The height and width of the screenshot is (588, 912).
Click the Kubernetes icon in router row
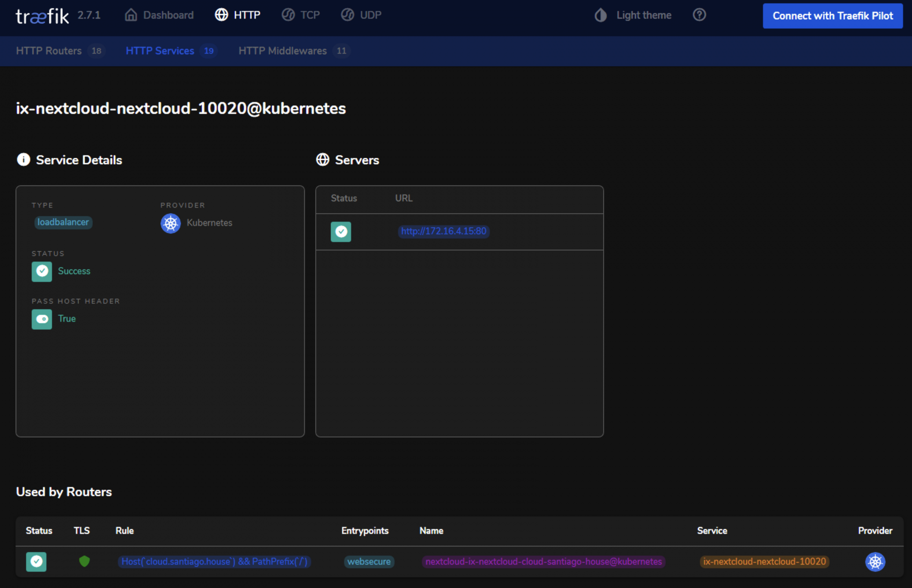875,562
